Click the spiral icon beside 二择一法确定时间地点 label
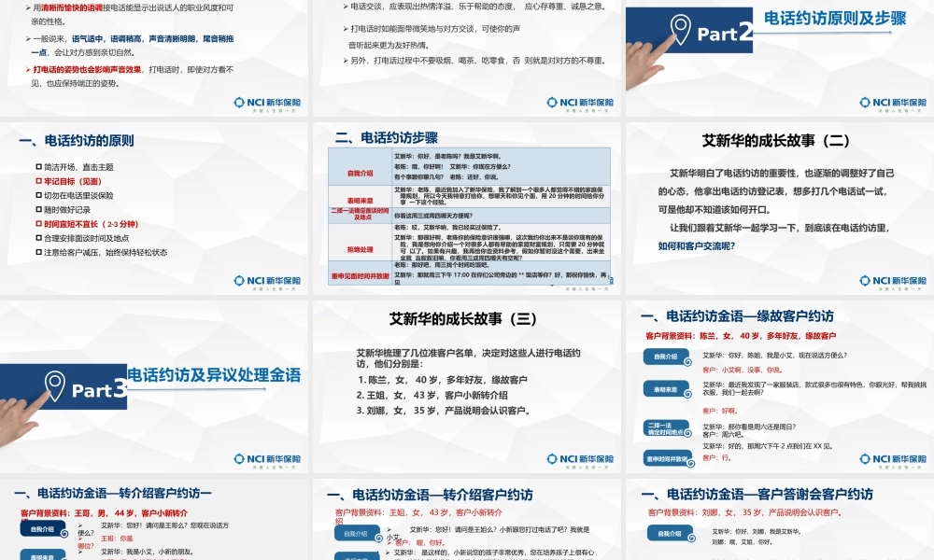Image resolution: width=934 pixels, height=560 pixels. (x=686, y=432)
